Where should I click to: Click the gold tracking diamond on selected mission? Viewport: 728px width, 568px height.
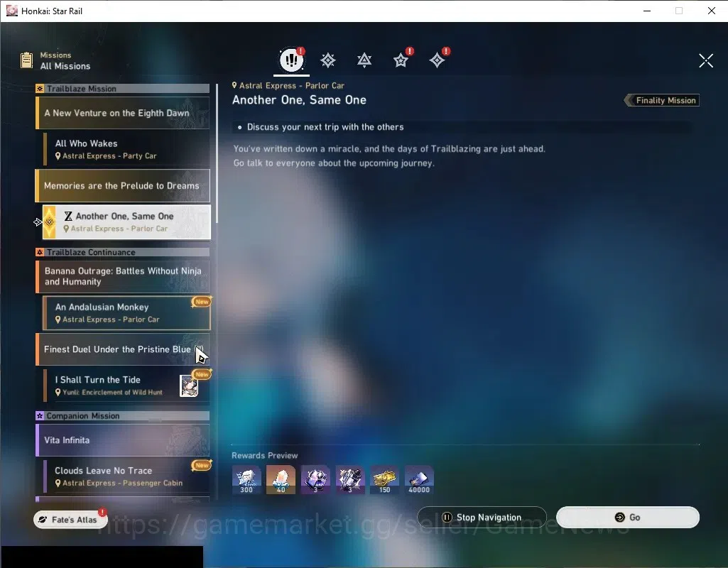pyautogui.click(x=49, y=222)
